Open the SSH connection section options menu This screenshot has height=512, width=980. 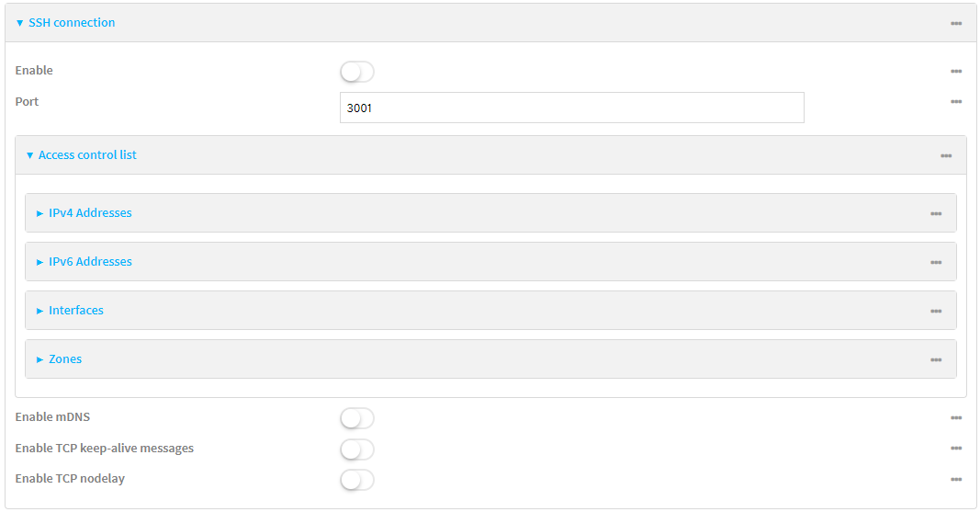point(956,23)
